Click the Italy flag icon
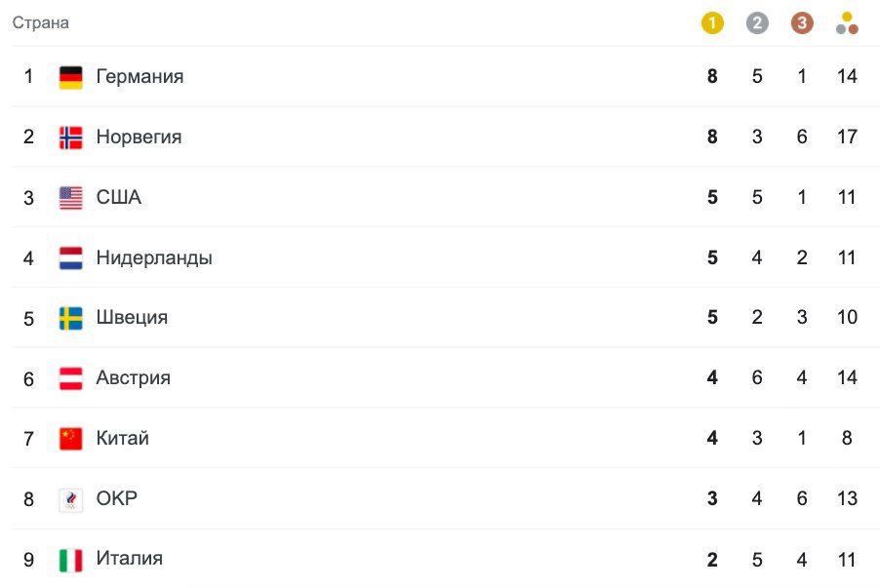The width and height of the screenshot is (880, 588). tap(70, 560)
